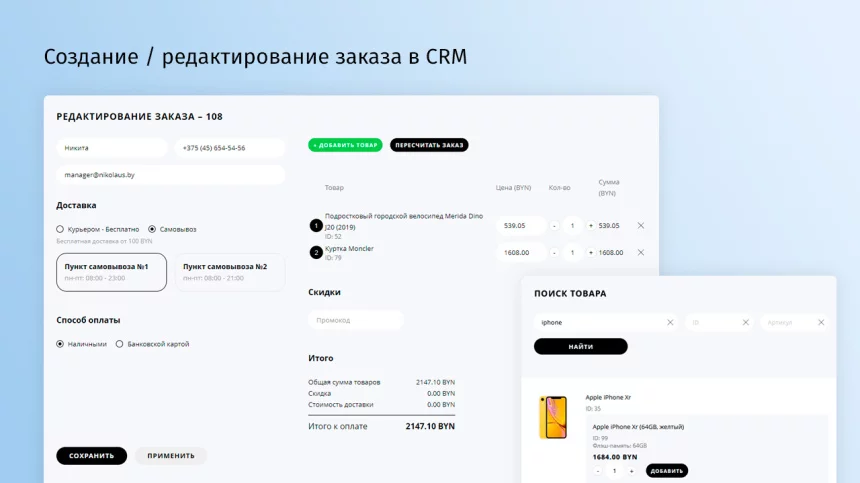The image size is (860, 483).
Task: Select the Курьером - Бесплатно delivery option
Action: (x=60, y=229)
